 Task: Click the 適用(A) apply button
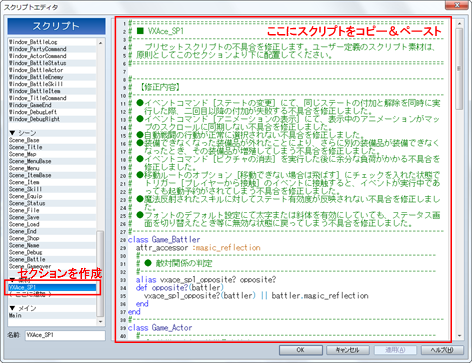tap(395, 350)
